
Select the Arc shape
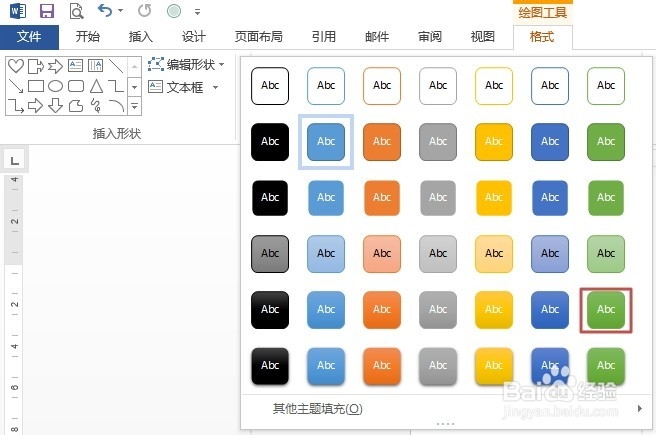(x=116, y=106)
